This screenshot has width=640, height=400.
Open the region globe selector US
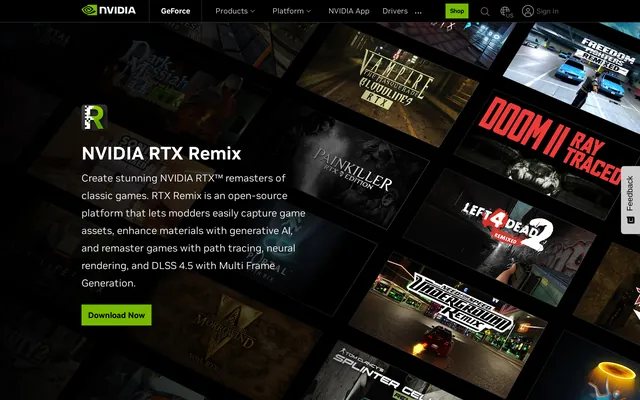point(507,11)
